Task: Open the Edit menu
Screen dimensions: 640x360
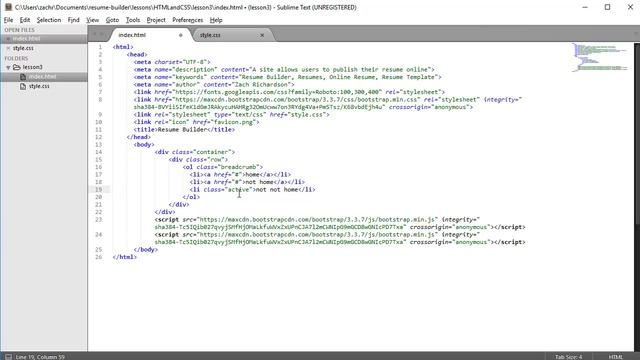Action: pos(24,20)
